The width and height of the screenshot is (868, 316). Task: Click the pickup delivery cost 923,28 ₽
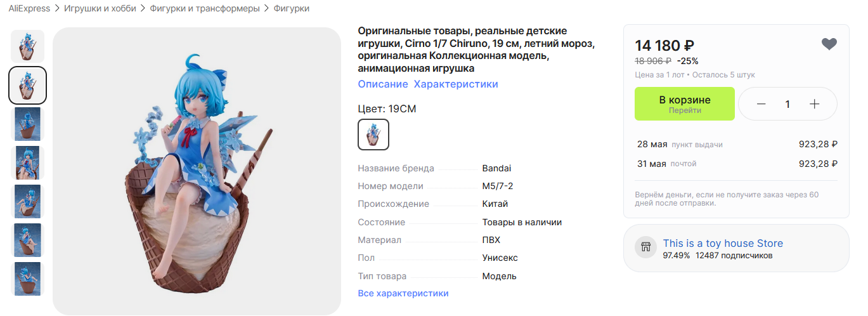click(x=819, y=145)
